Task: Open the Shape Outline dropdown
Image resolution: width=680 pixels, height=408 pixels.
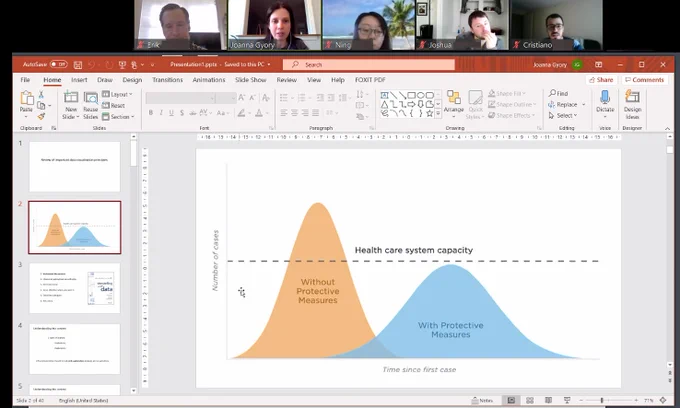Action: coord(512,104)
